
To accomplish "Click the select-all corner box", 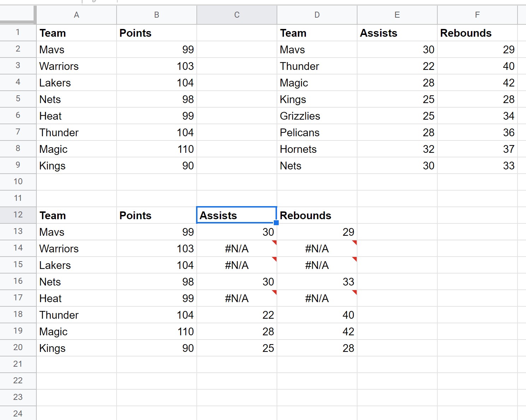I will 18,15.
